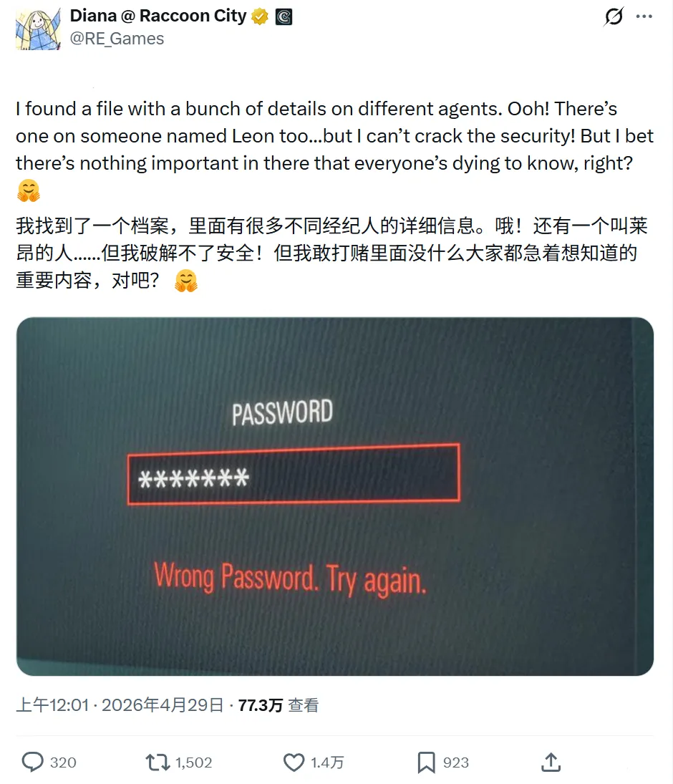Click the 1.4万 likes count
Screen dimensions: 673x784
[327, 763]
